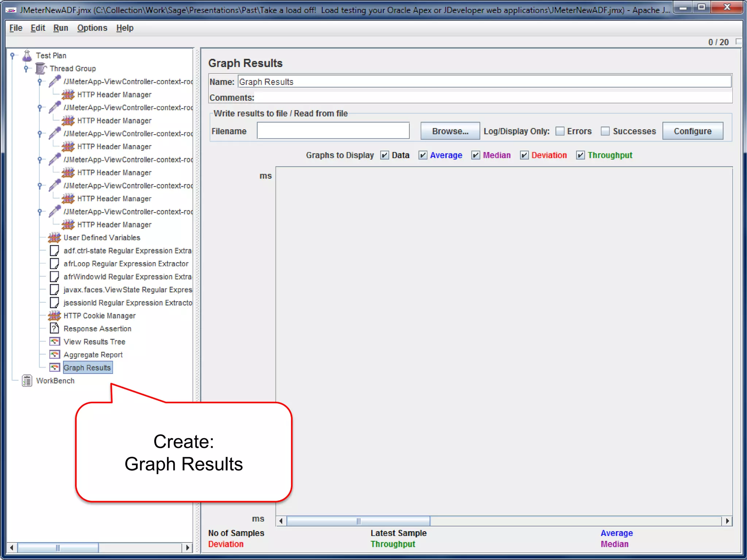
Task: Collapse the first JMeterApp sampler node
Action: pyautogui.click(x=40, y=81)
